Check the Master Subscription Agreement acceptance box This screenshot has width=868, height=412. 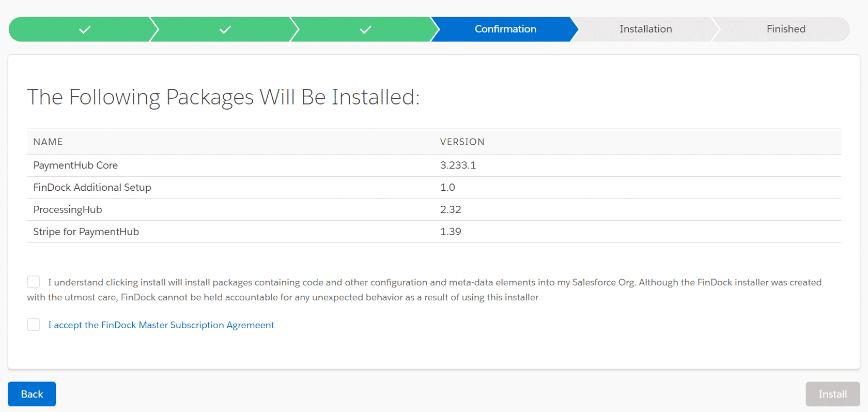(34, 325)
